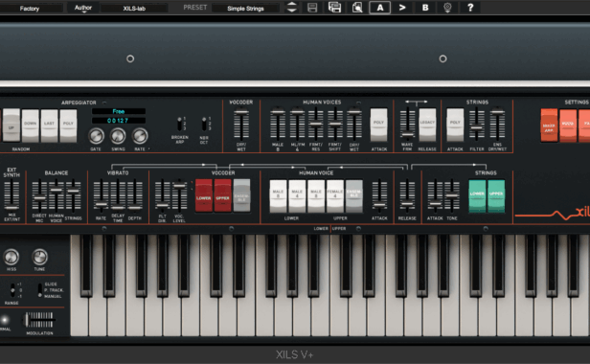Click the Vibrato DEPTH slider
Screen dimensions: 590x364
tap(135, 195)
